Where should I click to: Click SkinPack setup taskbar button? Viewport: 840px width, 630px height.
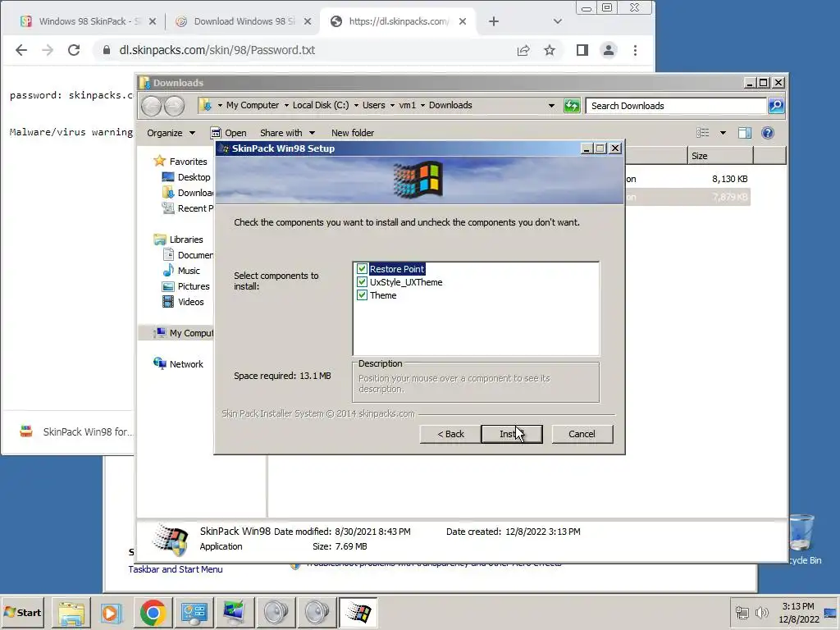coord(358,612)
